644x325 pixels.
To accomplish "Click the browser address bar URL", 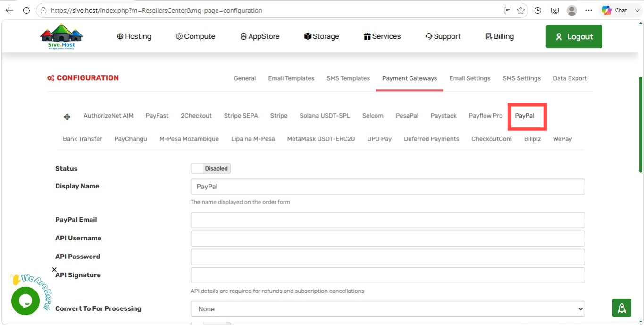I will point(156,10).
